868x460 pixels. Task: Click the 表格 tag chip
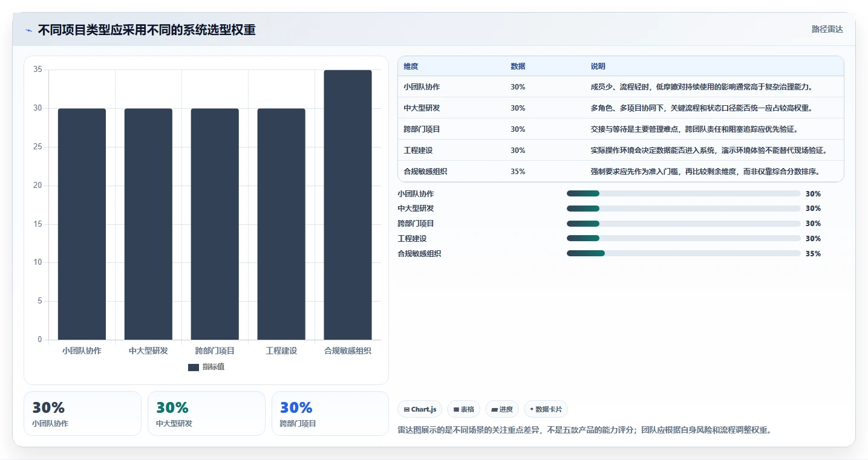pos(463,409)
